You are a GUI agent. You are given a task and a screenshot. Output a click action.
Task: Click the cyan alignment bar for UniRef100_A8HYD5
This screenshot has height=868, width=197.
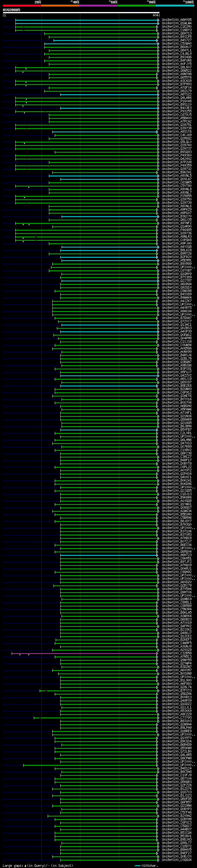(87, 20)
